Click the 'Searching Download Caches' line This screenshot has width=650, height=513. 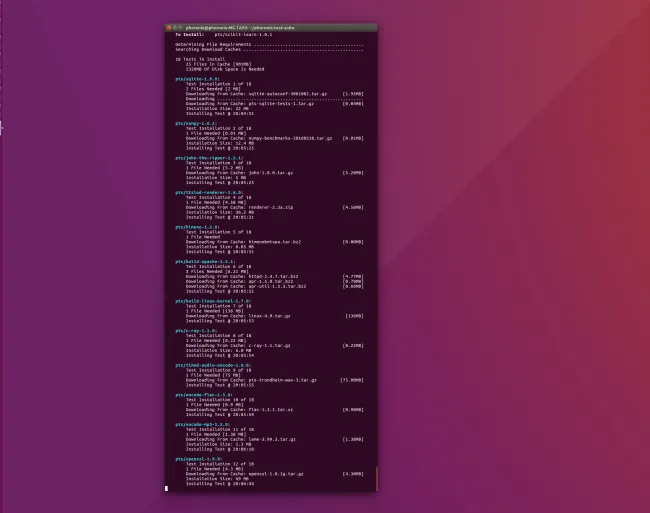pyautogui.click(x=269, y=49)
